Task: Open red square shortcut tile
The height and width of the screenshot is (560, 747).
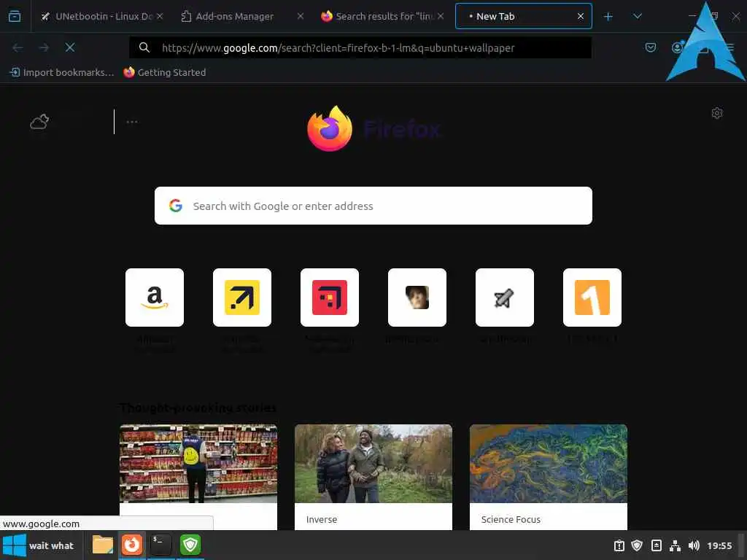Action: 330,297
